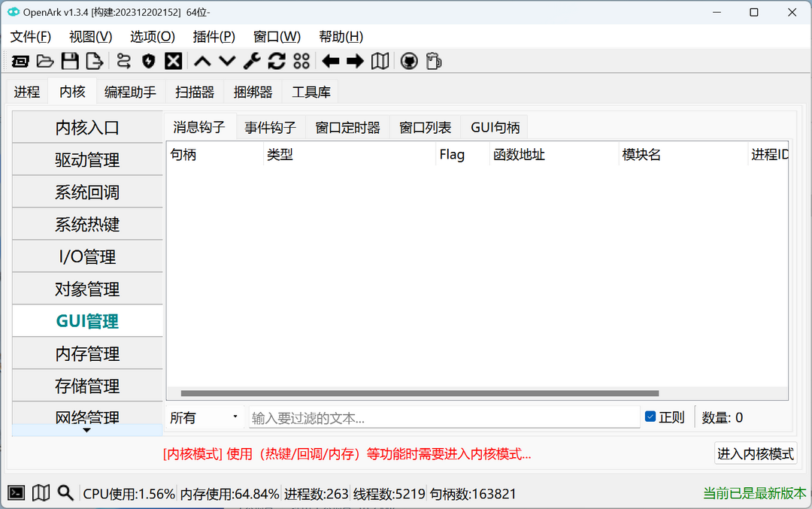Image resolution: width=812 pixels, height=509 pixels.
Task: Switch to the 事件钩子 tab
Action: [x=270, y=126]
